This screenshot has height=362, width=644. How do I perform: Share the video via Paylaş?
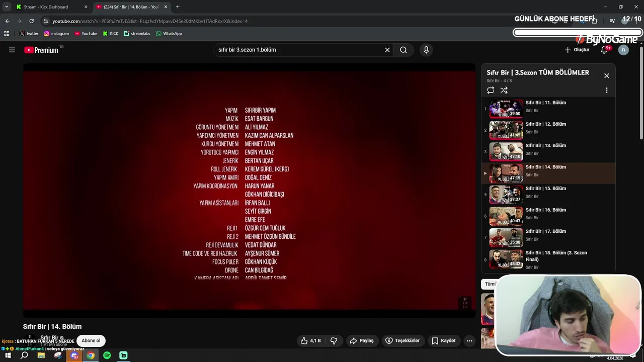pyautogui.click(x=362, y=340)
